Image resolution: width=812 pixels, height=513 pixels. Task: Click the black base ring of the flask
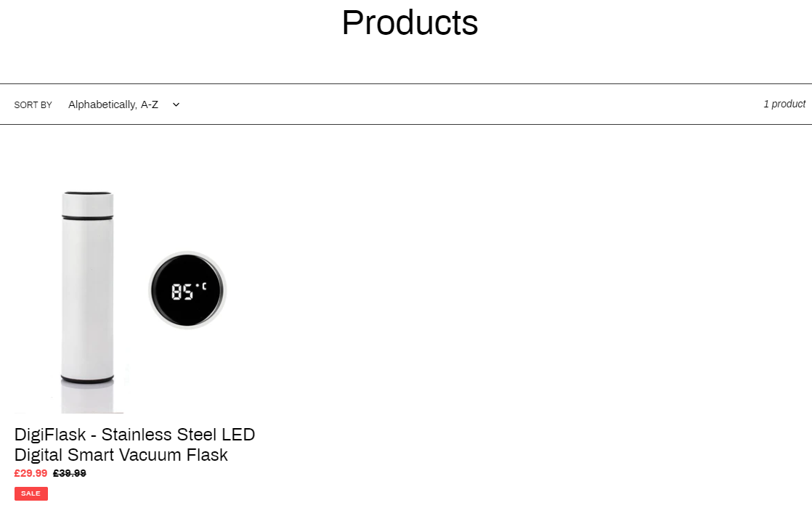[x=87, y=381]
